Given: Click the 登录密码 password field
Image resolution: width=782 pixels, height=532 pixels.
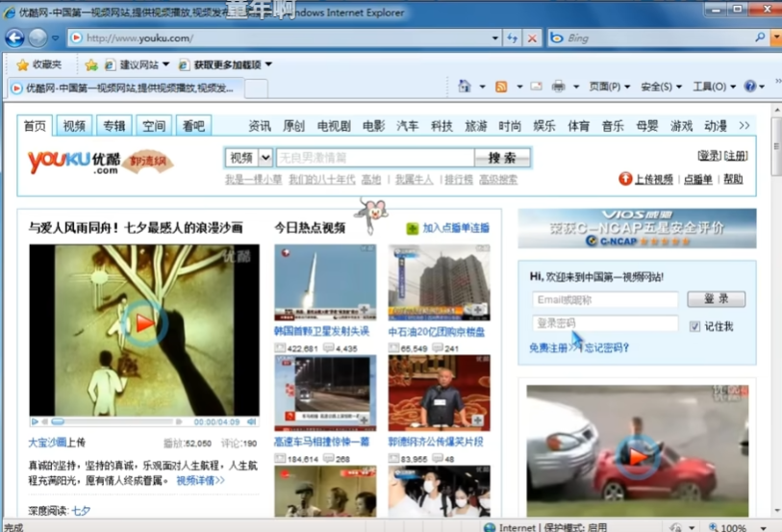Looking at the screenshot, I should click(605, 323).
